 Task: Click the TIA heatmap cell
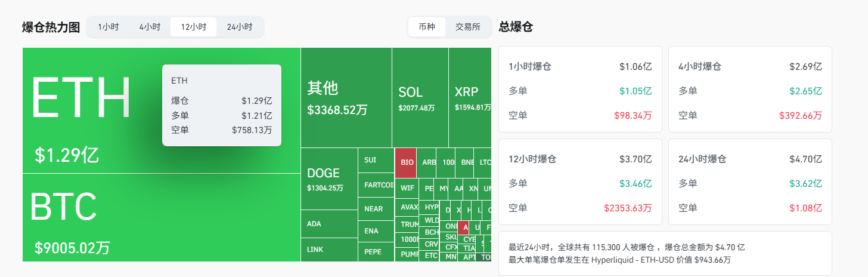tap(467, 248)
